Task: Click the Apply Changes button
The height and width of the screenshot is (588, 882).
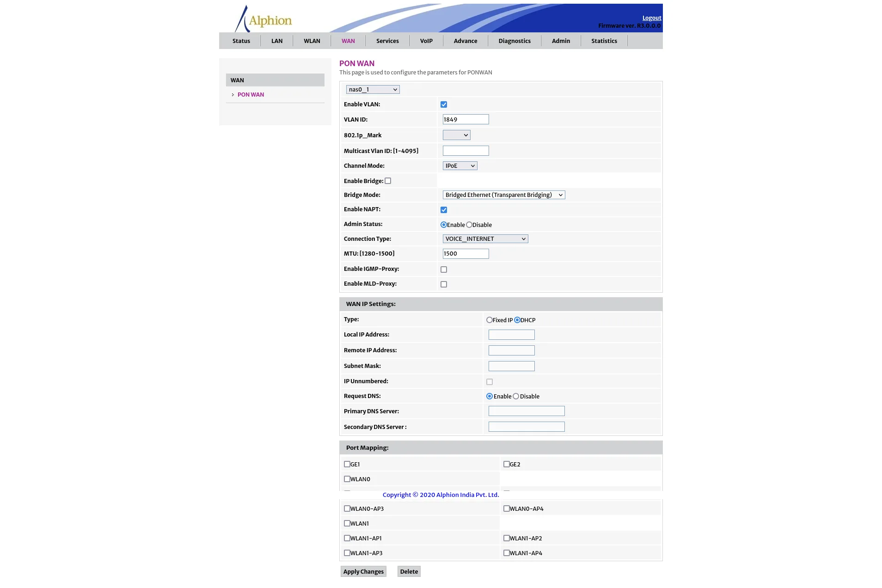Action: (363, 571)
